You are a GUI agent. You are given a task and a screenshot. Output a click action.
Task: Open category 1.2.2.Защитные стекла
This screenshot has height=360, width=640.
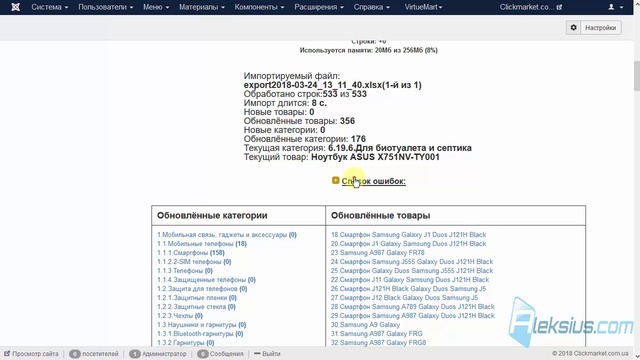tap(196, 307)
